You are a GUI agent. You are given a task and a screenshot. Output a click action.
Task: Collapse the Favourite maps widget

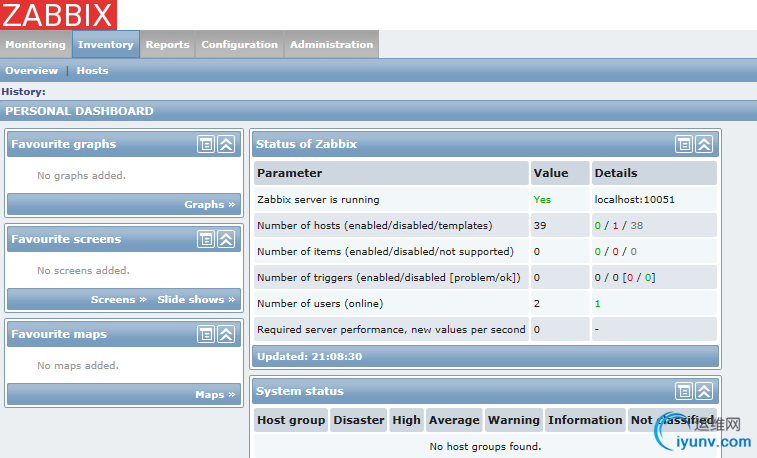tap(226, 334)
